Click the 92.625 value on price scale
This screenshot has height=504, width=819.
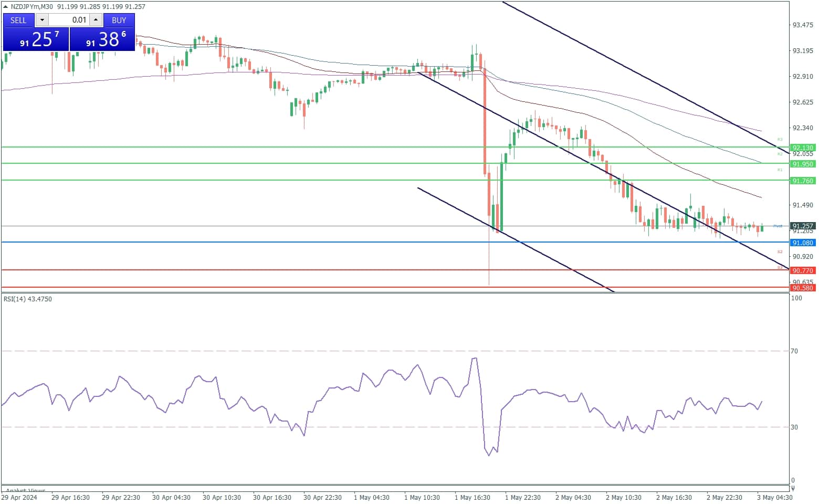click(803, 102)
